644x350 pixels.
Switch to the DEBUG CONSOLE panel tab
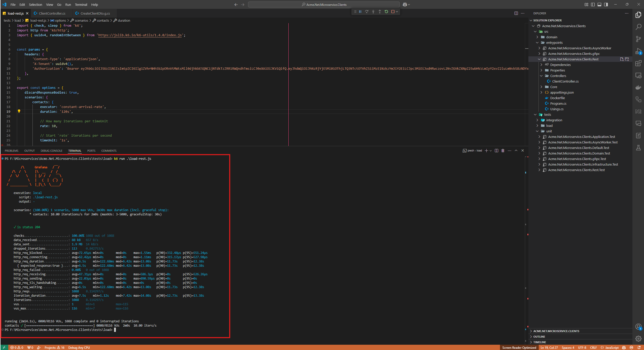coord(51,151)
